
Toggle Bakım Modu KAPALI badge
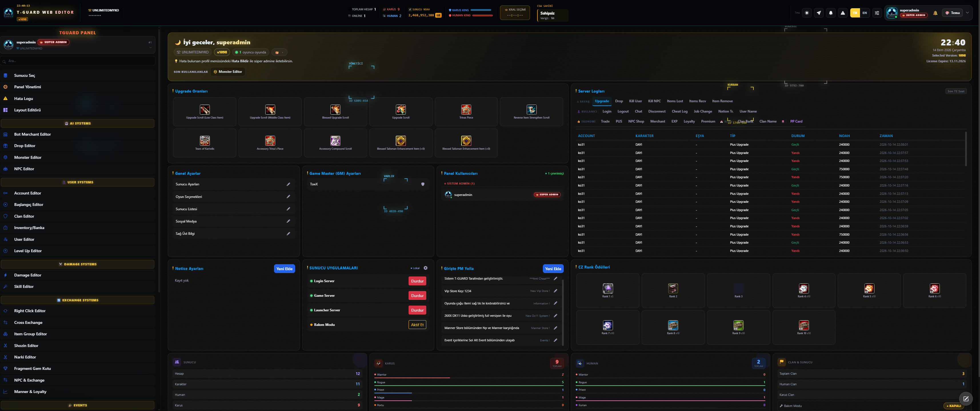(x=954, y=406)
